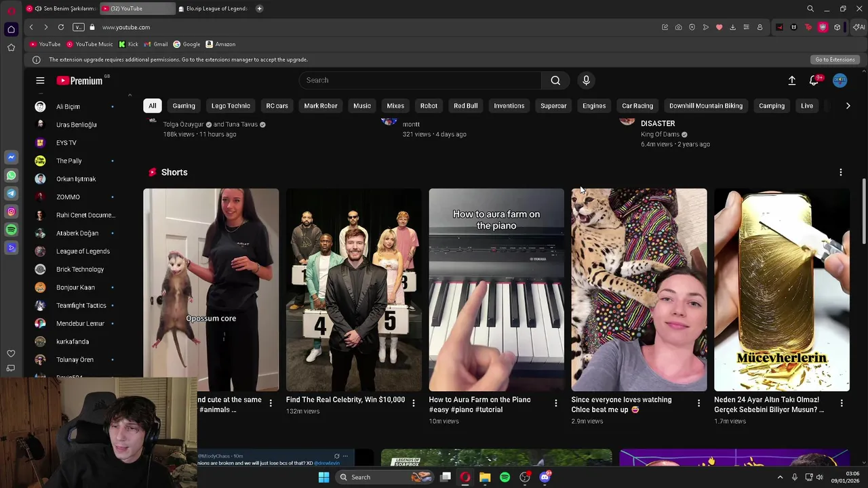Open Spotify in the Opera sidebar
This screenshot has height=488, width=868.
(11, 230)
